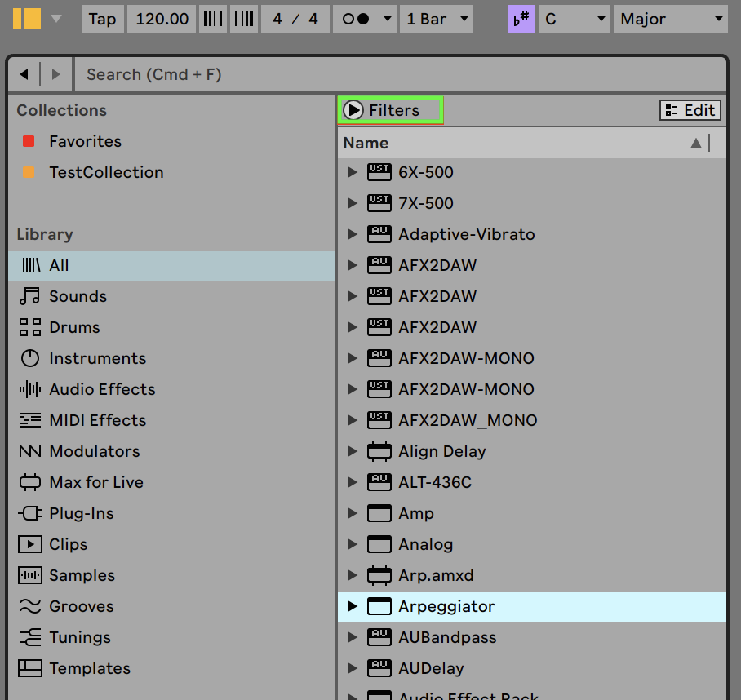
Task: Select the Audio Effects library category
Action: click(171, 389)
